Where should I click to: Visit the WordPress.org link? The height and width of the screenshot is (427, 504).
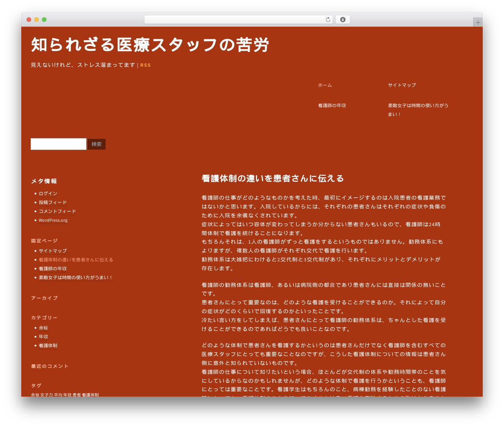pos(53,220)
